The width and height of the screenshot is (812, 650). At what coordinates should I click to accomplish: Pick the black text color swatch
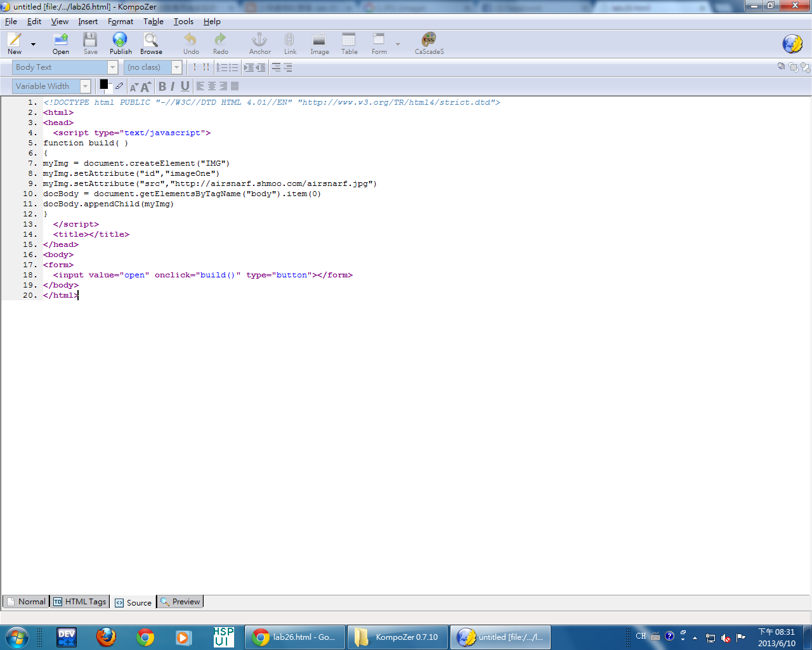[x=103, y=84]
